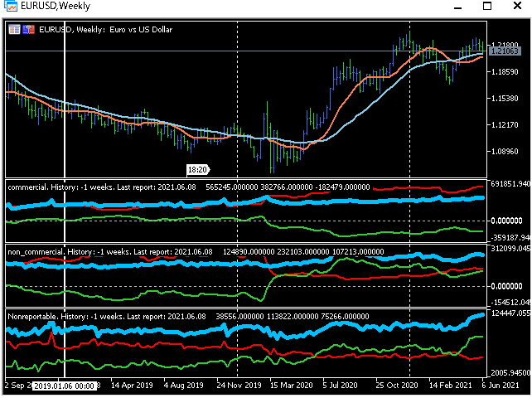Click the 1.15380 price scale label
Image resolution: width=532 pixels, height=398 pixels.
pos(505,99)
